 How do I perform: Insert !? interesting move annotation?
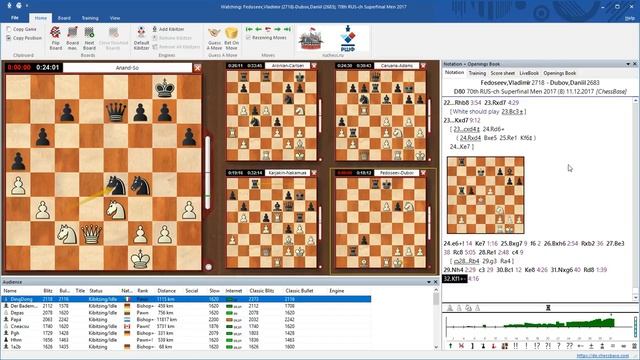click(537, 346)
